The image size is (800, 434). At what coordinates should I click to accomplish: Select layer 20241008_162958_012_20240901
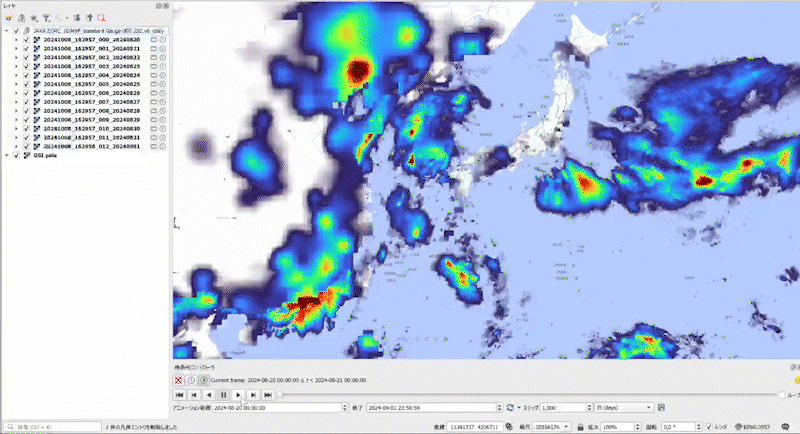tap(91, 146)
